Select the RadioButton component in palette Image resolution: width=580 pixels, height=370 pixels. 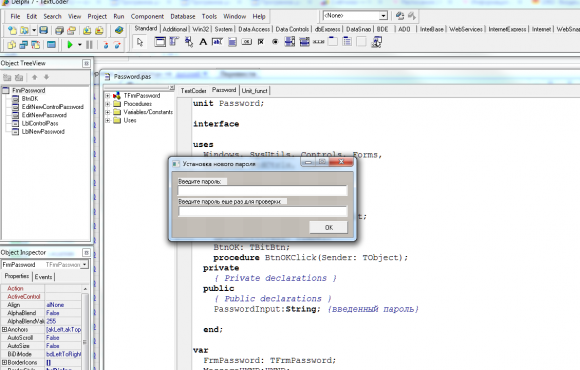click(275, 42)
